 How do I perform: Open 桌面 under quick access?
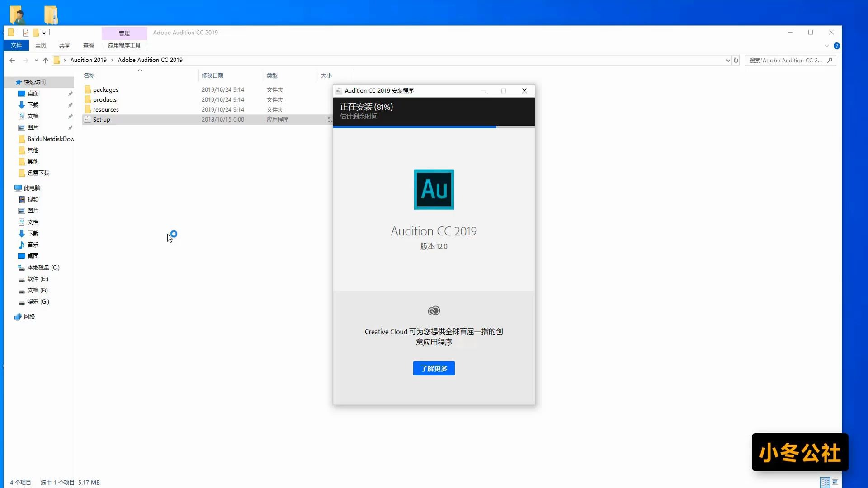(x=33, y=94)
